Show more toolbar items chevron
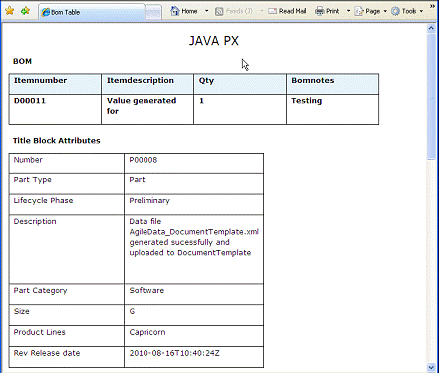 tap(432, 6)
